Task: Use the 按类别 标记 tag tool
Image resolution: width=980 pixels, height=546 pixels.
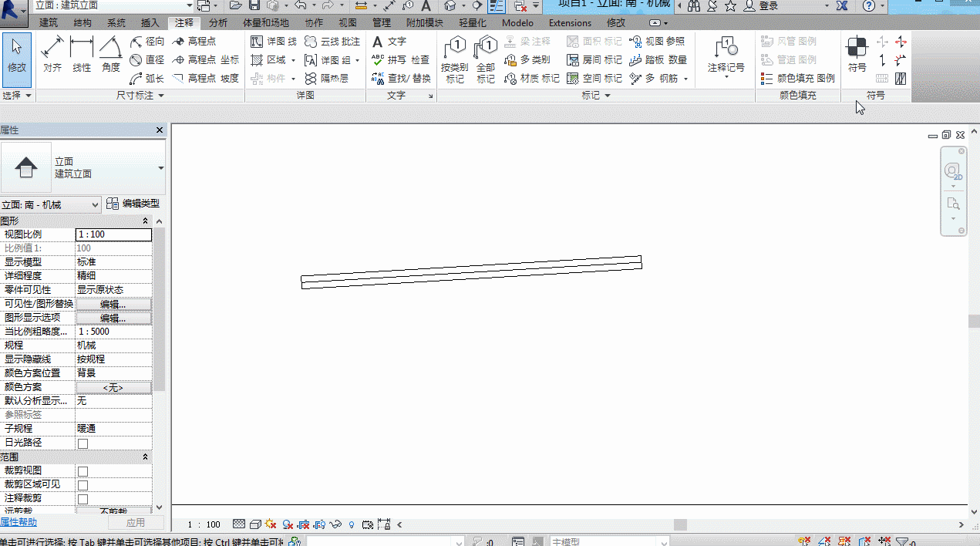Action: coord(455,59)
